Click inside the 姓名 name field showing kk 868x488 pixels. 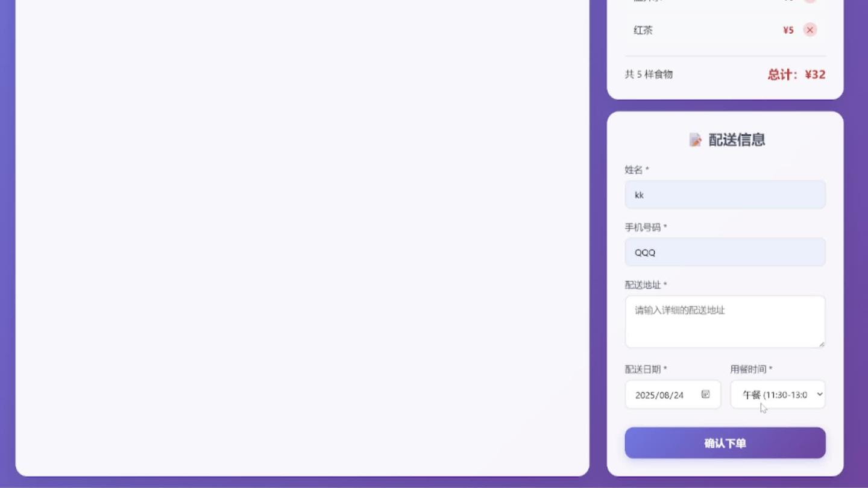[x=725, y=194]
